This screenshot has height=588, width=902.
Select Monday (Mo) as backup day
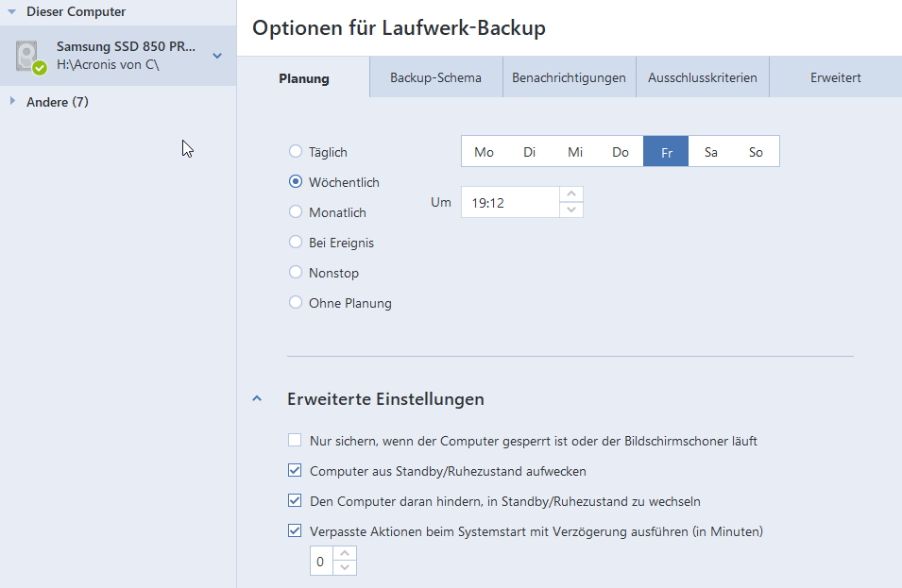pos(484,152)
